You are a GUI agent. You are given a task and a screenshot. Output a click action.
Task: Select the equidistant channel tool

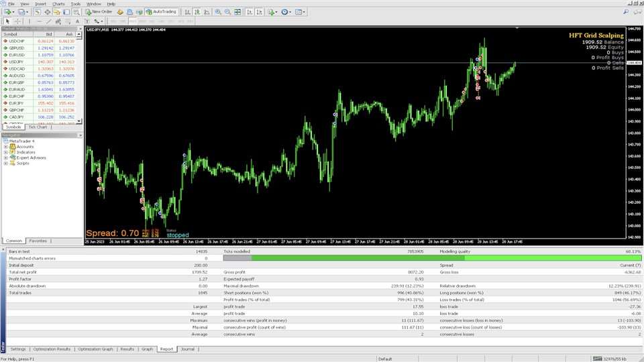58,21
